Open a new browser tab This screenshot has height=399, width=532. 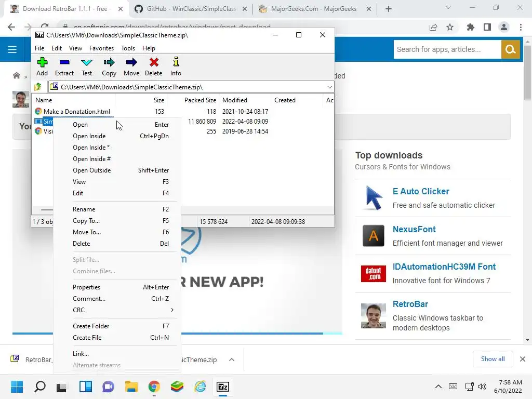coord(389,9)
